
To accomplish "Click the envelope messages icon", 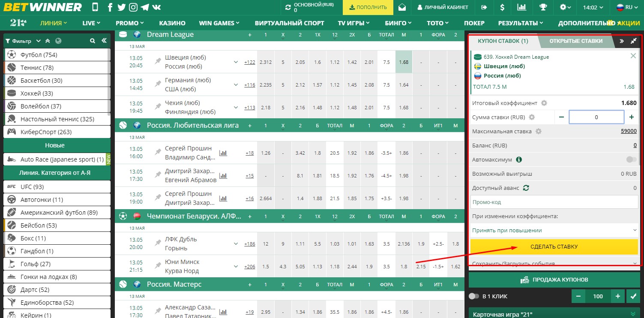I will (402, 7).
